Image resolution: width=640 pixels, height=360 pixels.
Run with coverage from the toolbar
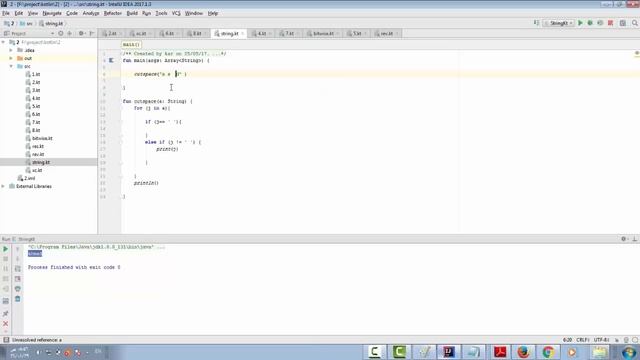(600, 23)
